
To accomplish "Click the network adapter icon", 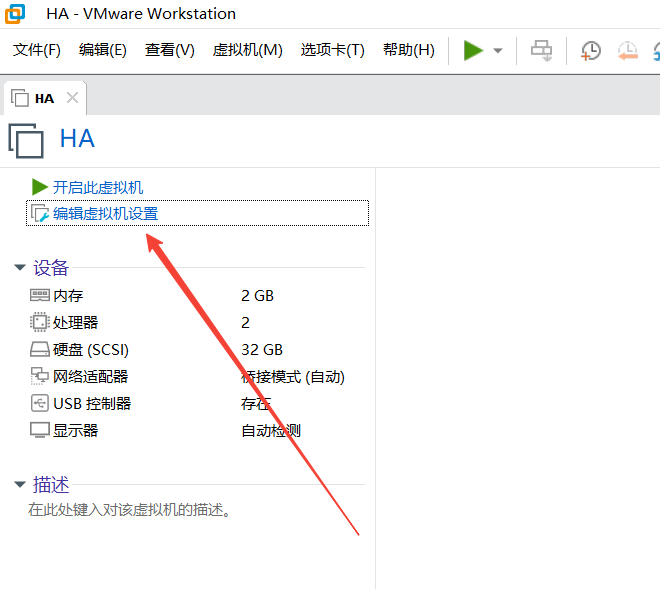I will coord(40,376).
